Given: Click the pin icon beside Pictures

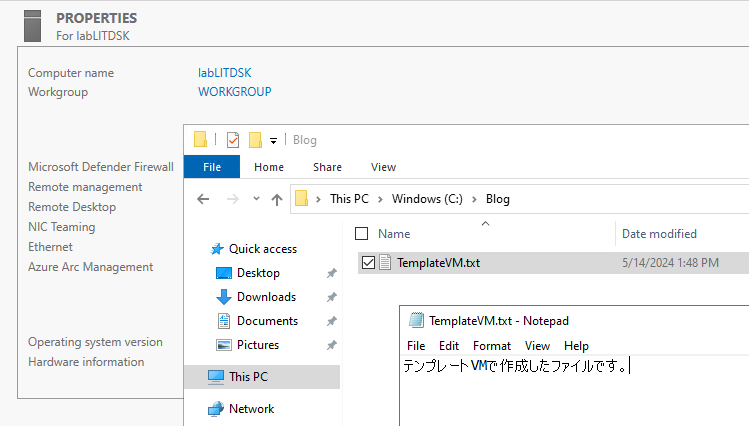Looking at the screenshot, I should (x=332, y=345).
